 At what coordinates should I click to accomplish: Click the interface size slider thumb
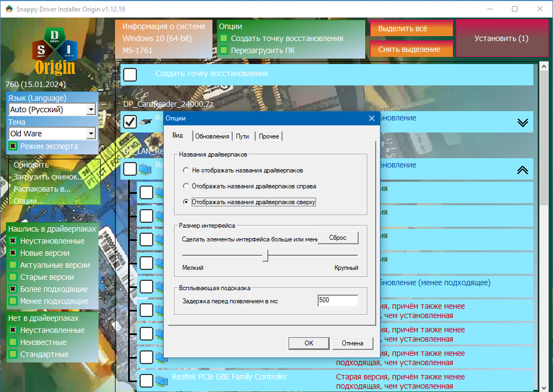pyautogui.click(x=265, y=256)
